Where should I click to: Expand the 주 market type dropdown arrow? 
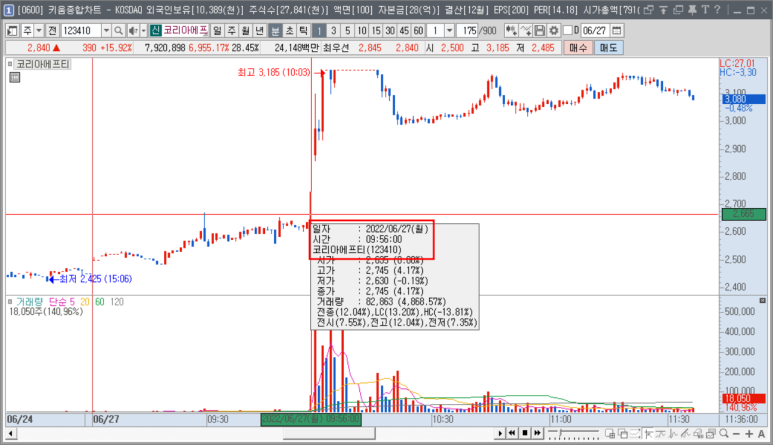coord(38,31)
